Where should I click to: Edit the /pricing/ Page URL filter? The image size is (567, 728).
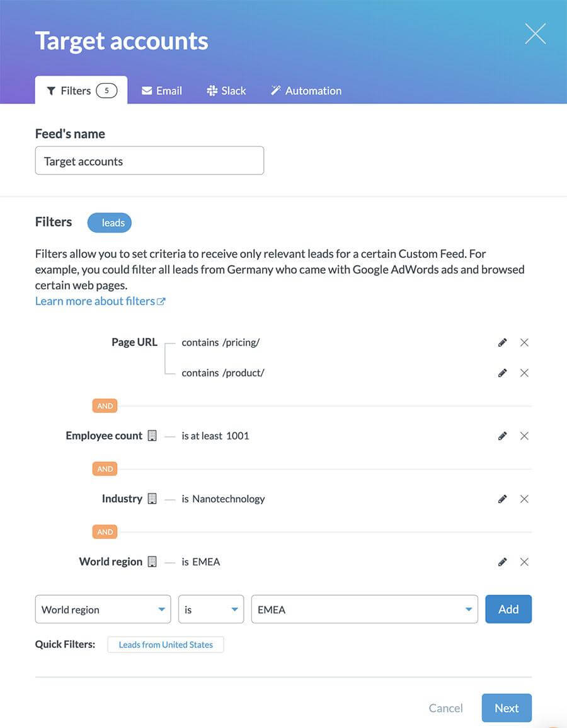(x=502, y=342)
